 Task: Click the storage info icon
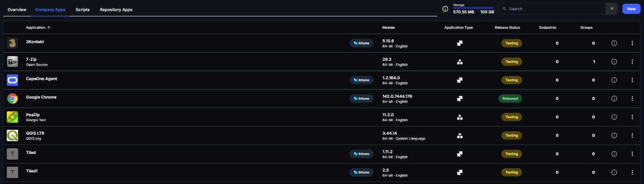(x=445, y=9)
